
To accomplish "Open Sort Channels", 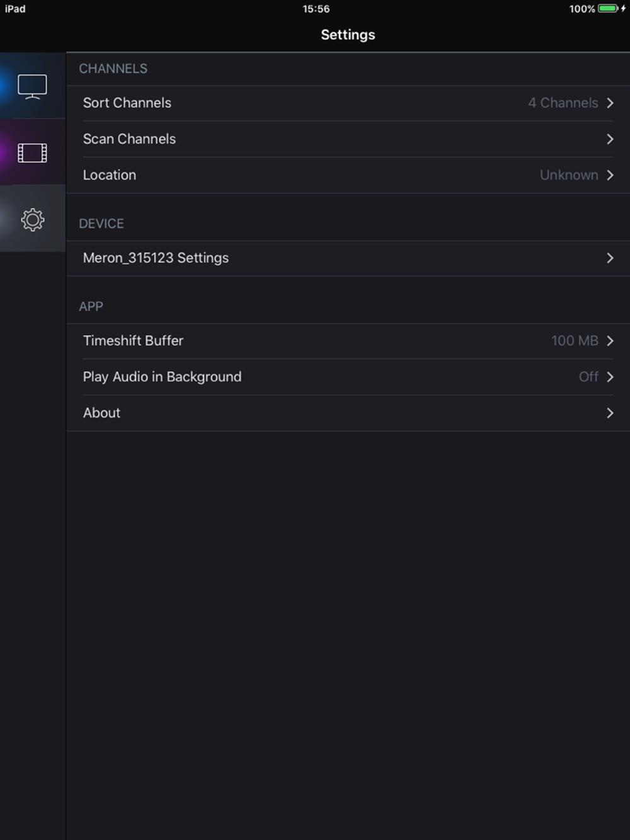I will point(127,103).
